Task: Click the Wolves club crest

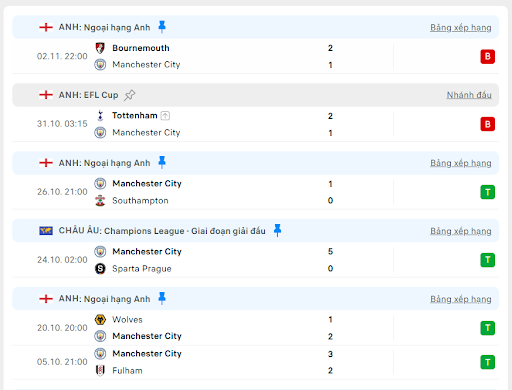Action: [100, 319]
